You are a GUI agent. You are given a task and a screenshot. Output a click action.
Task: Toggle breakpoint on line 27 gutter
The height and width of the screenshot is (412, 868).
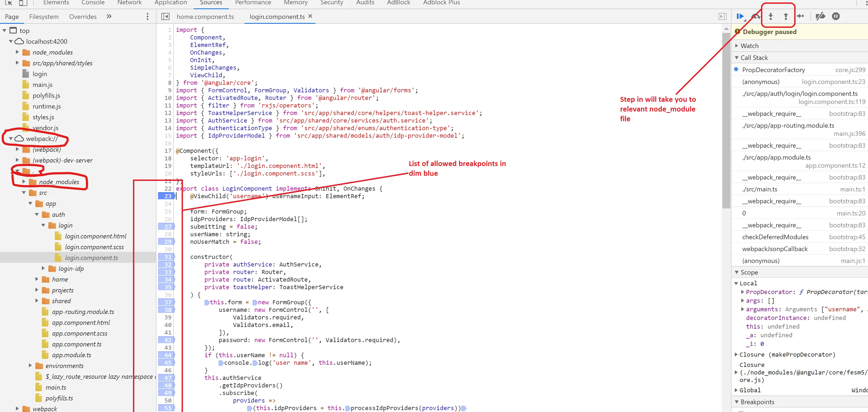(x=168, y=227)
